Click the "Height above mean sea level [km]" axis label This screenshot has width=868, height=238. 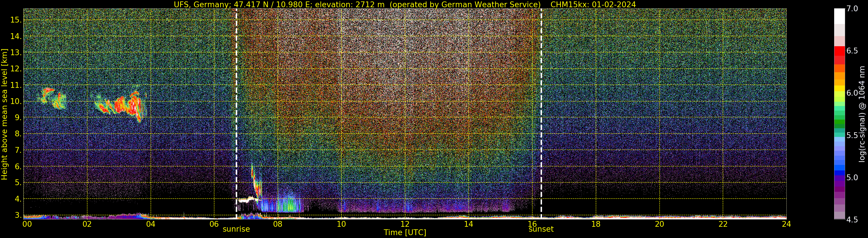point(4,114)
